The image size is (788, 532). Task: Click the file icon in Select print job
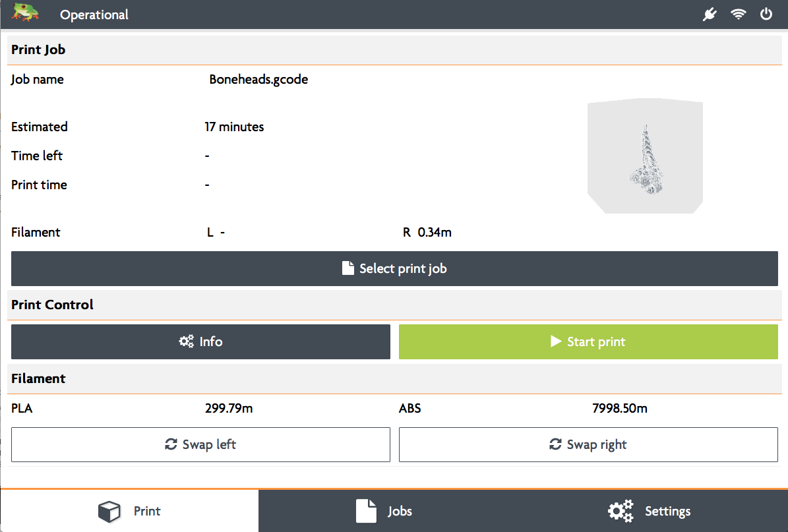pos(348,268)
